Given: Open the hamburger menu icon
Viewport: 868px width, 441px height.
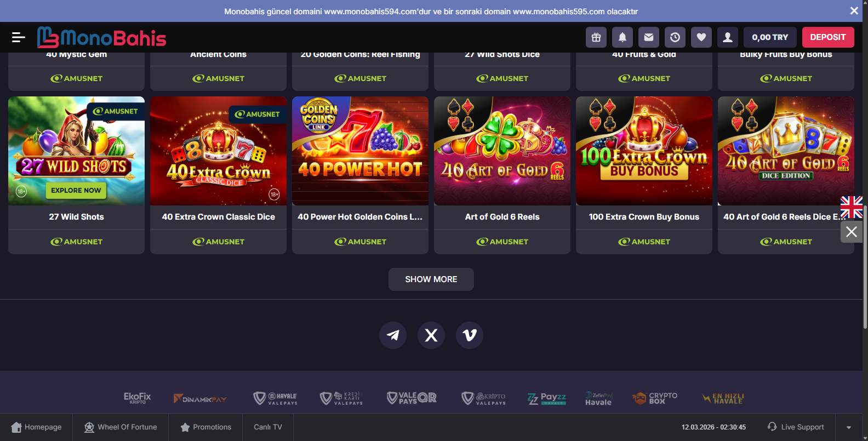Looking at the screenshot, I should point(18,37).
